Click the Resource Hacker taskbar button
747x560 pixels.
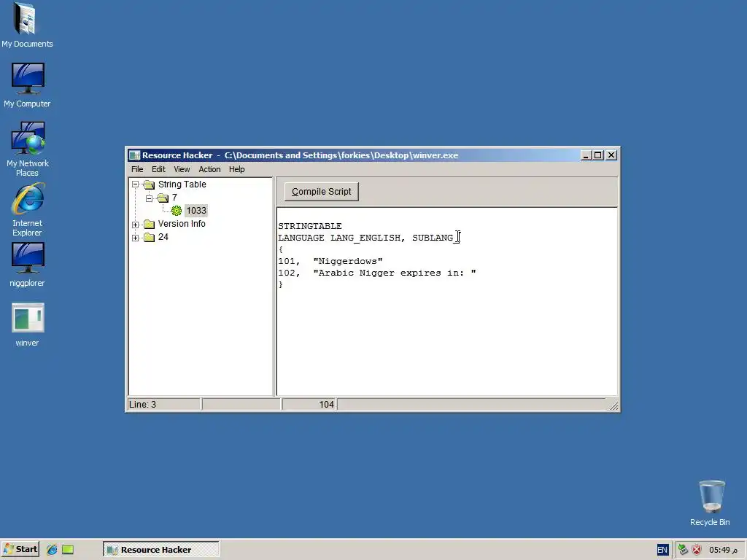pyautogui.click(x=161, y=550)
